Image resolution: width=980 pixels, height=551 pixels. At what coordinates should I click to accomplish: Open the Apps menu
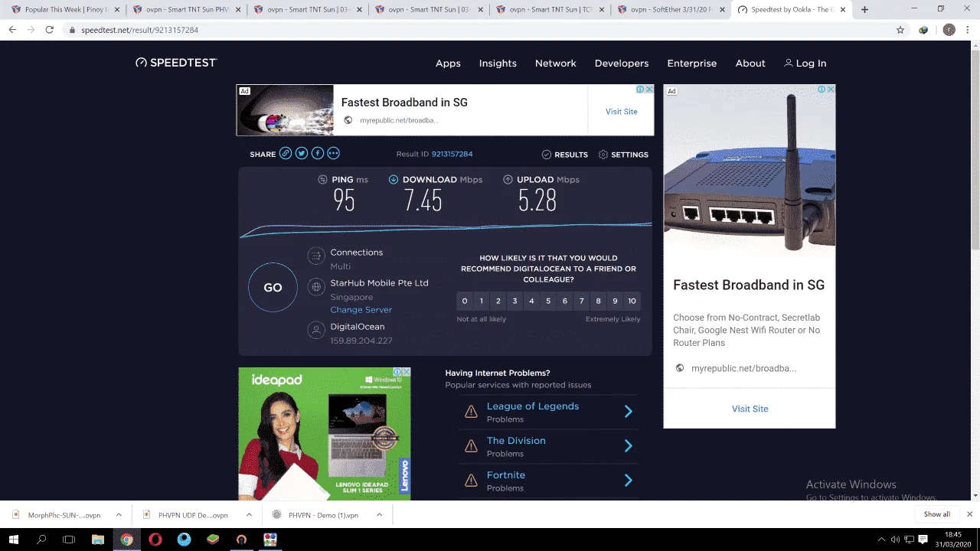pyautogui.click(x=448, y=64)
